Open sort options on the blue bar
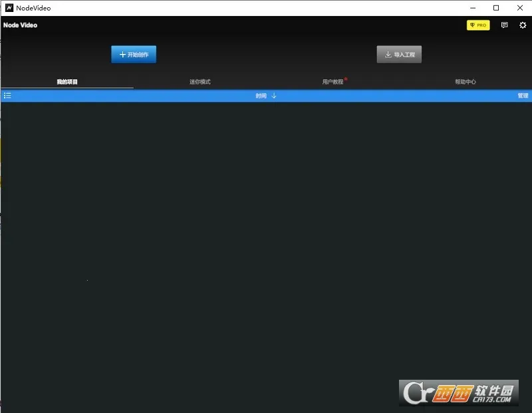The height and width of the screenshot is (413, 532). pos(266,95)
